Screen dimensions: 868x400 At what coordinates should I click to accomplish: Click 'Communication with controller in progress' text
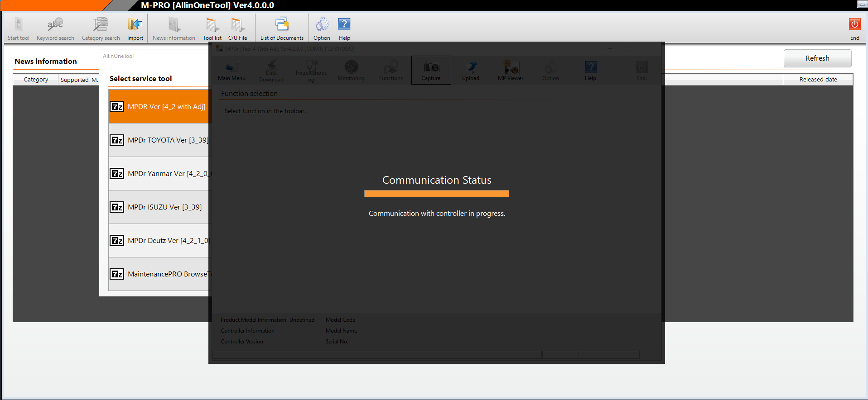pos(437,214)
